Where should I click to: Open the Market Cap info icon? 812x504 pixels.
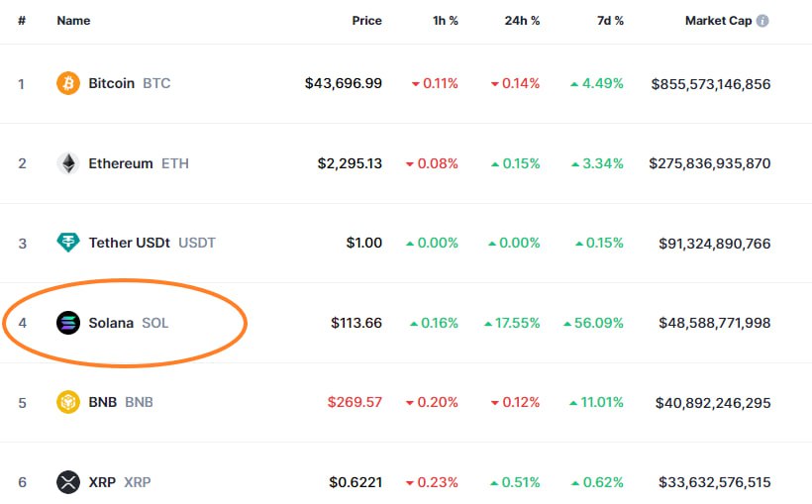(762, 21)
